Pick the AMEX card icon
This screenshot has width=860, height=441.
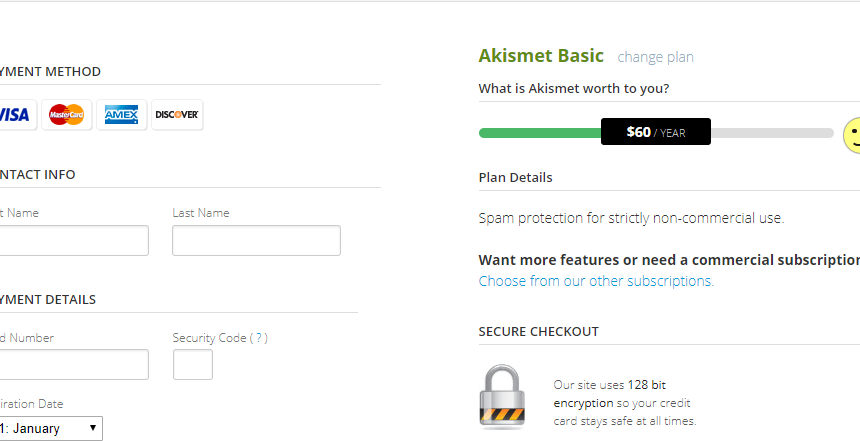122,115
